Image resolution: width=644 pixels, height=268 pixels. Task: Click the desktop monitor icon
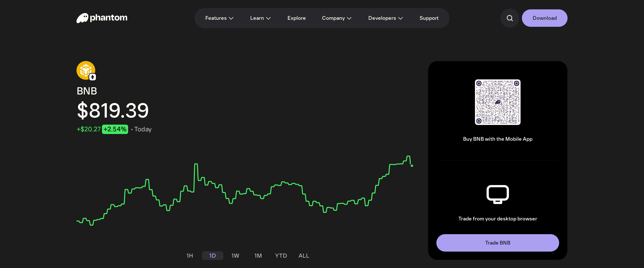coord(497,194)
